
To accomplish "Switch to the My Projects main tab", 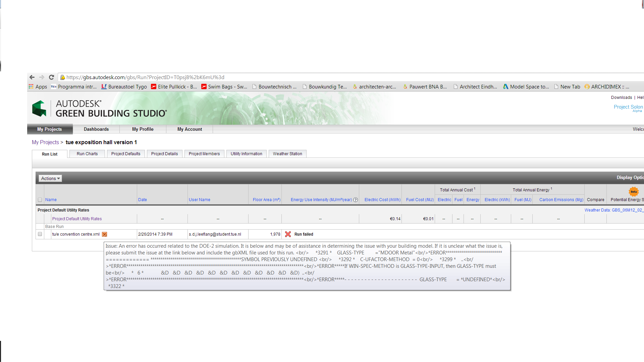I will tap(50, 129).
